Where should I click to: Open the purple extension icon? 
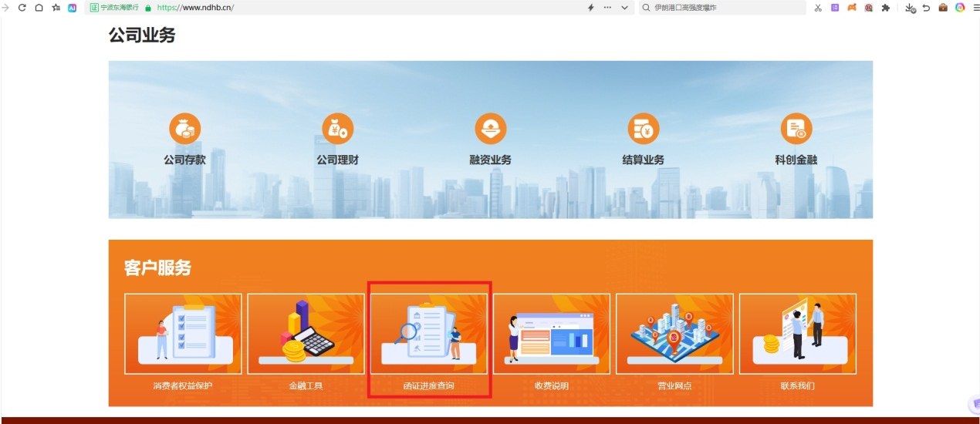835,8
